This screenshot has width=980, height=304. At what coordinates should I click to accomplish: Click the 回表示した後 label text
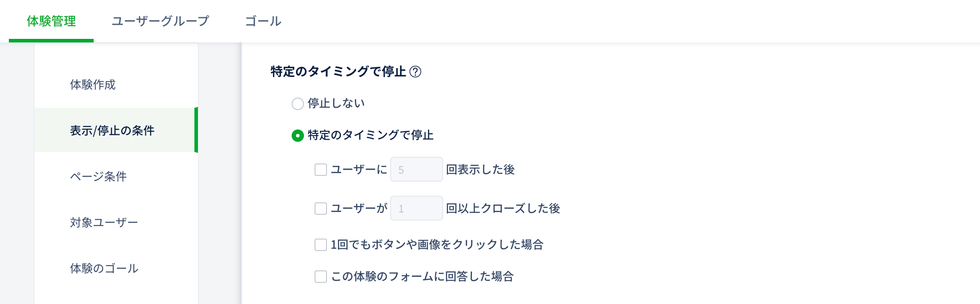click(x=480, y=170)
